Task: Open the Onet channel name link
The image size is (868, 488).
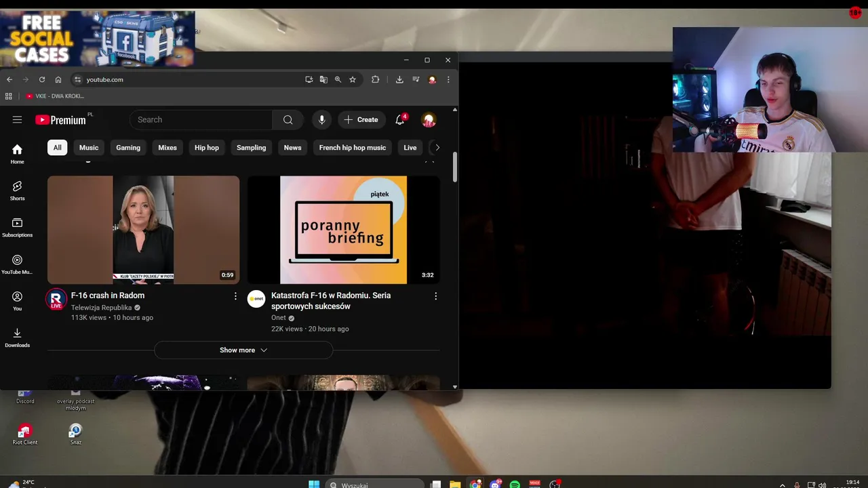Action: [x=279, y=318]
